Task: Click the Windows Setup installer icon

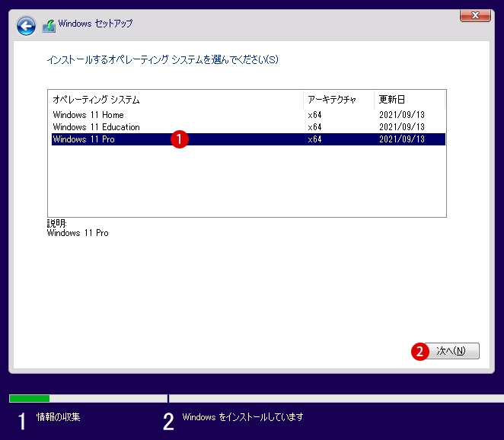Action: tap(49, 26)
